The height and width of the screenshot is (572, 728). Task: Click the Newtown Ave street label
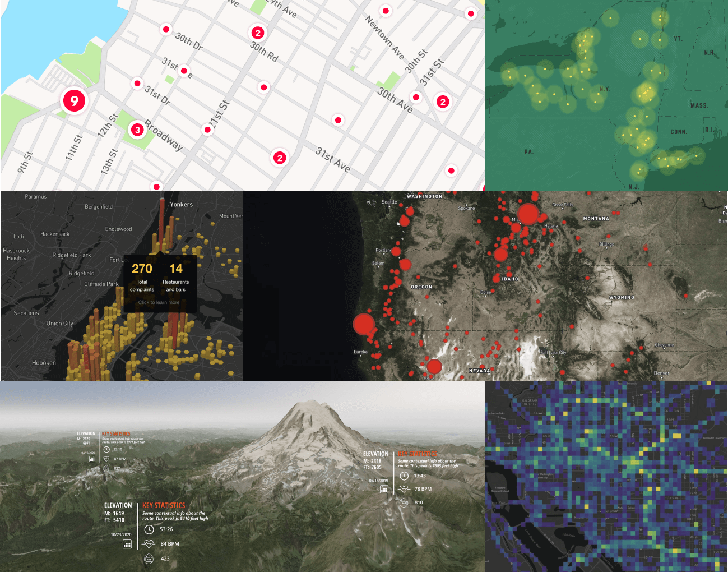coord(384,38)
